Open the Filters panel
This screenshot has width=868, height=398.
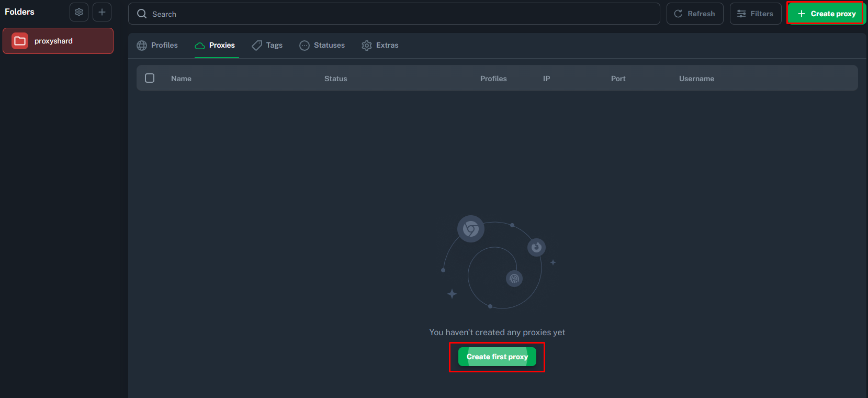(755, 14)
